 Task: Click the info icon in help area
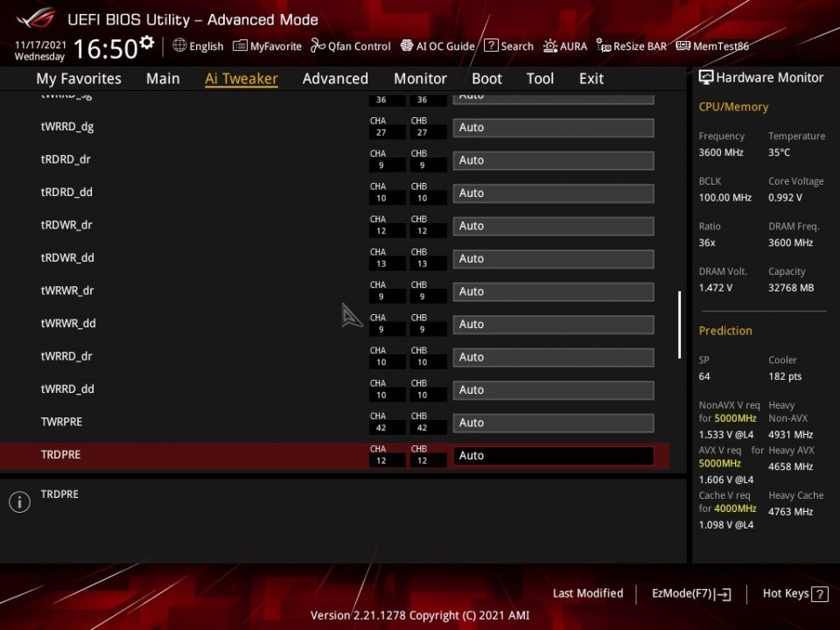click(19, 502)
